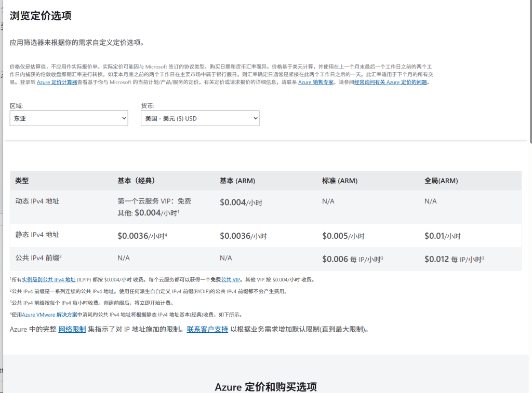This screenshot has width=532, height=393.
Task: Click the 公共 VIP link in footnote 1
Action: coord(230,280)
